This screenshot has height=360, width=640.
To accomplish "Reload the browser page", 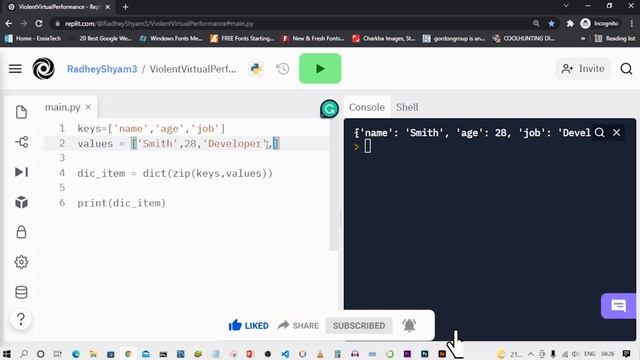I will pyautogui.click(x=39, y=24).
